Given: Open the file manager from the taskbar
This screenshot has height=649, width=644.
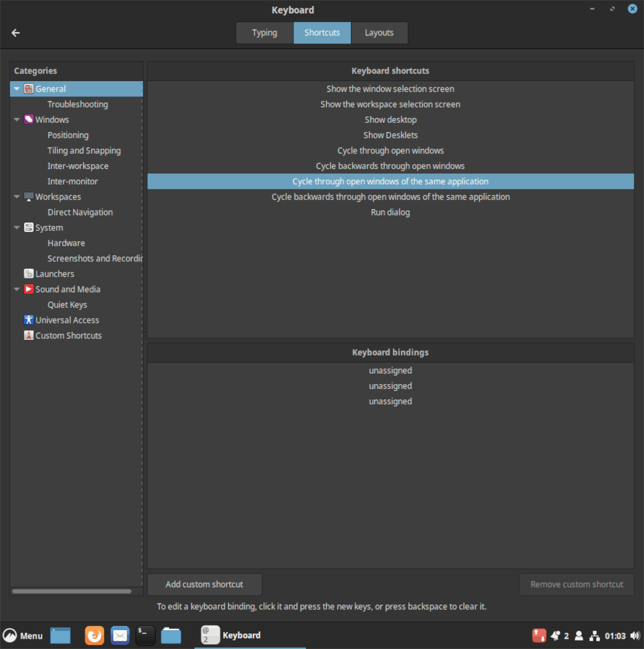Looking at the screenshot, I should tap(171, 635).
